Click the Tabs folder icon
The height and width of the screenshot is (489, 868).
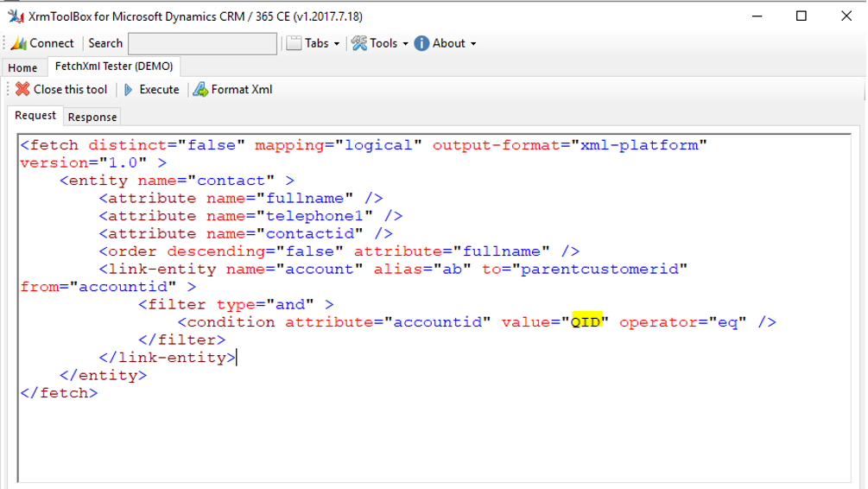(294, 43)
